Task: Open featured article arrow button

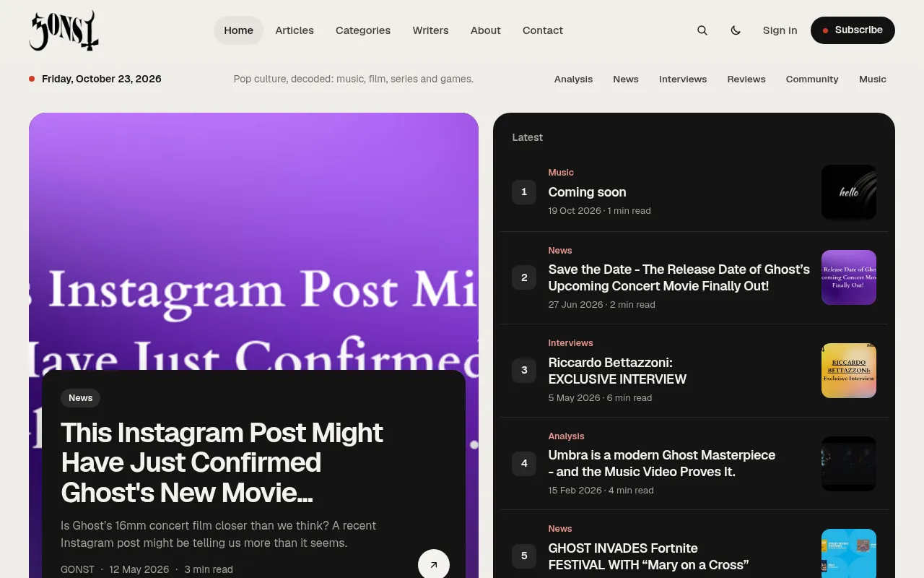Action: pos(434,565)
